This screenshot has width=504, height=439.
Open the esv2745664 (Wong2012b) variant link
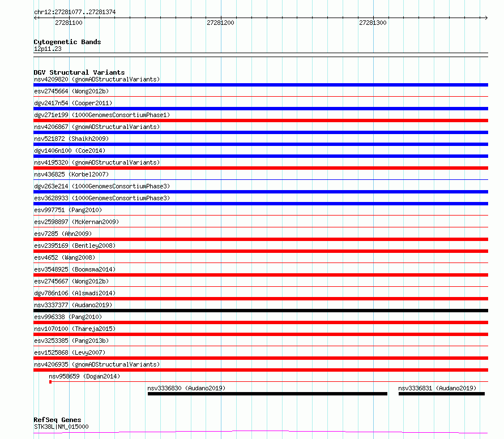[x=71, y=91]
